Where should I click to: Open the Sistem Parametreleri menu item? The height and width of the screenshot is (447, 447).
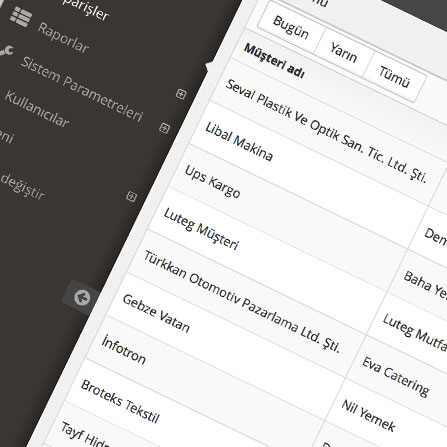click(82, 88)
